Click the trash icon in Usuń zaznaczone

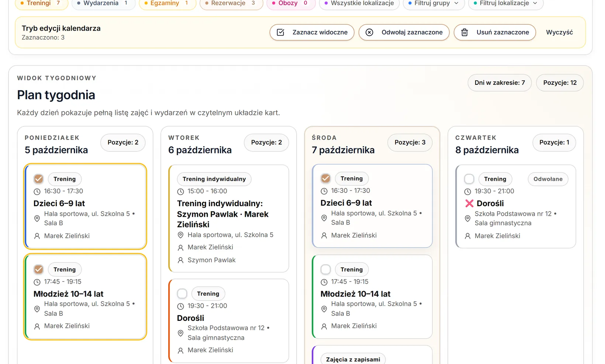coord(464,32)
